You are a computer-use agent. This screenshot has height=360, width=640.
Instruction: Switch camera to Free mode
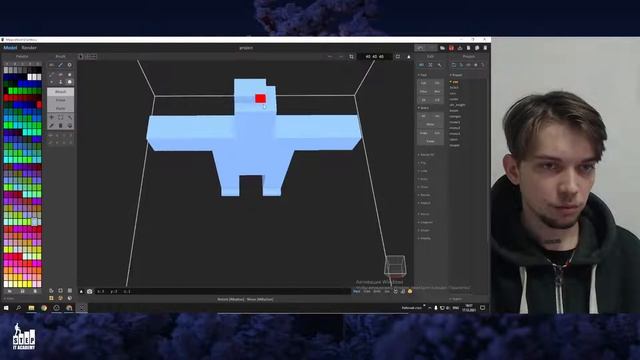tap(367, 291)
